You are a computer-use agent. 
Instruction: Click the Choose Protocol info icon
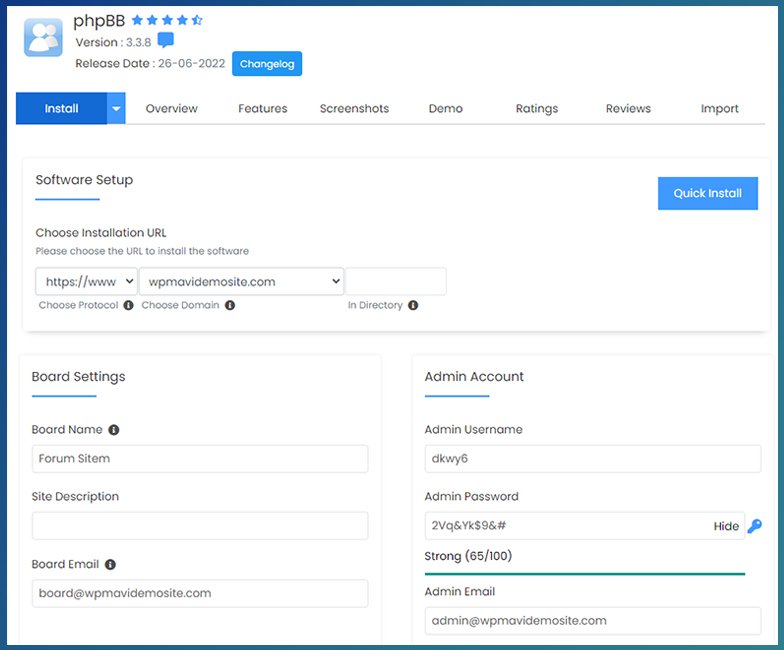(128, 305)
